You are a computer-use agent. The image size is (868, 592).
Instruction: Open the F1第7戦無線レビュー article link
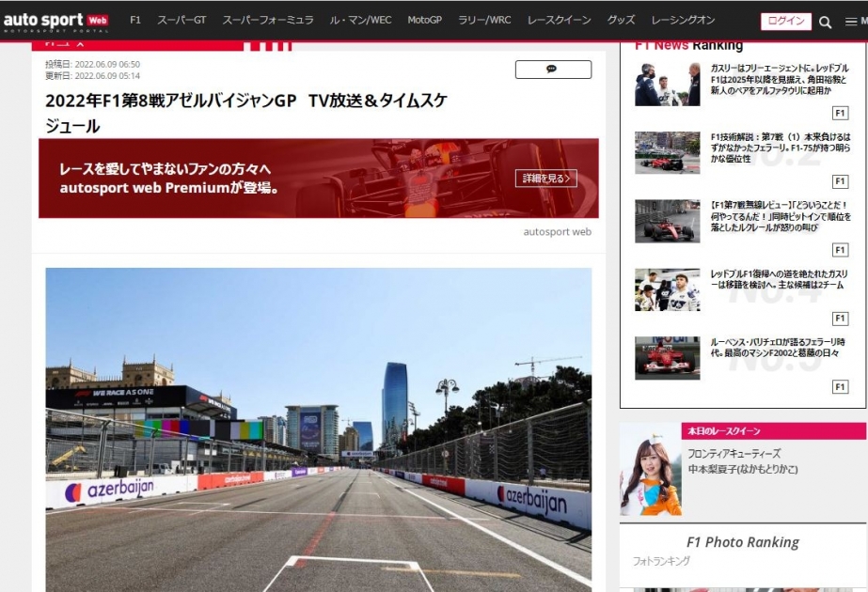pos(781,216)
